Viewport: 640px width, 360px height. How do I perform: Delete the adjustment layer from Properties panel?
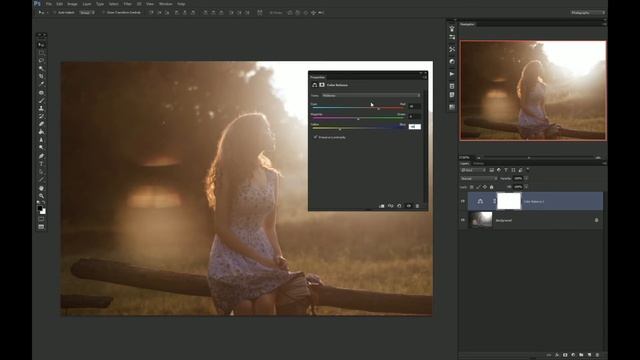click(x=417, y=206)
